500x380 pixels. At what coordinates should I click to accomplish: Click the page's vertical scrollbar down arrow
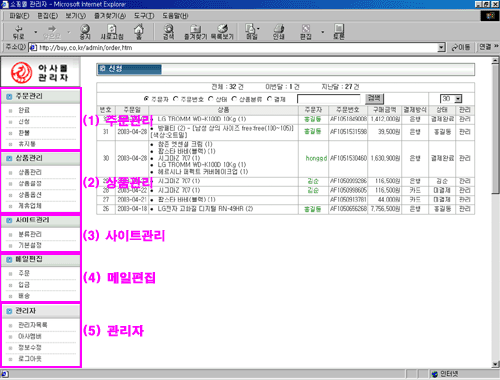click(x=495, y=364)
